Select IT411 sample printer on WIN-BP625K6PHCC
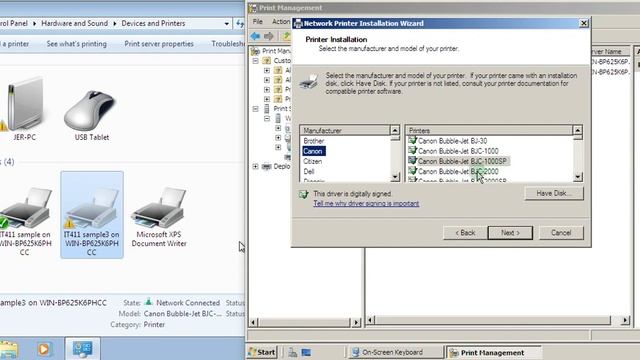 [25, 220]
